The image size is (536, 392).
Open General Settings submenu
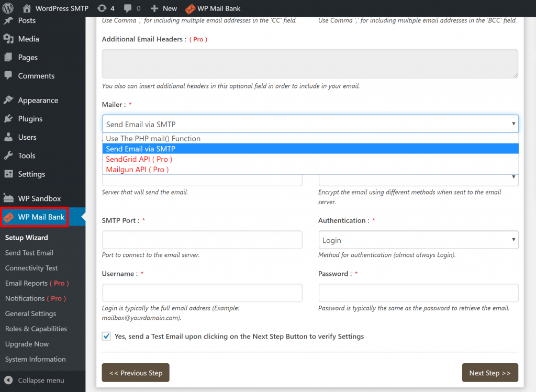[30, 313]
